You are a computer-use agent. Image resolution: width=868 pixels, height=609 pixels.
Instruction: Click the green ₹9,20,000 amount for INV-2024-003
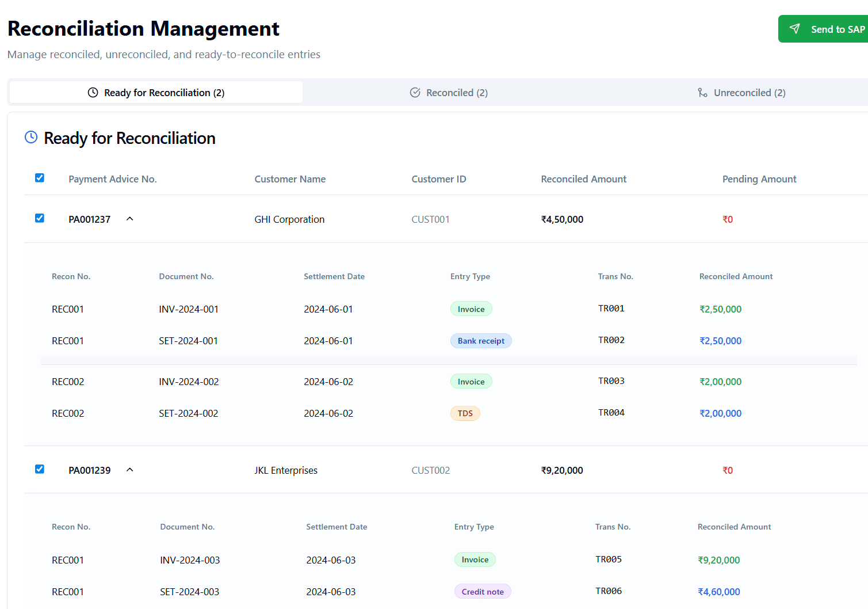718,560
